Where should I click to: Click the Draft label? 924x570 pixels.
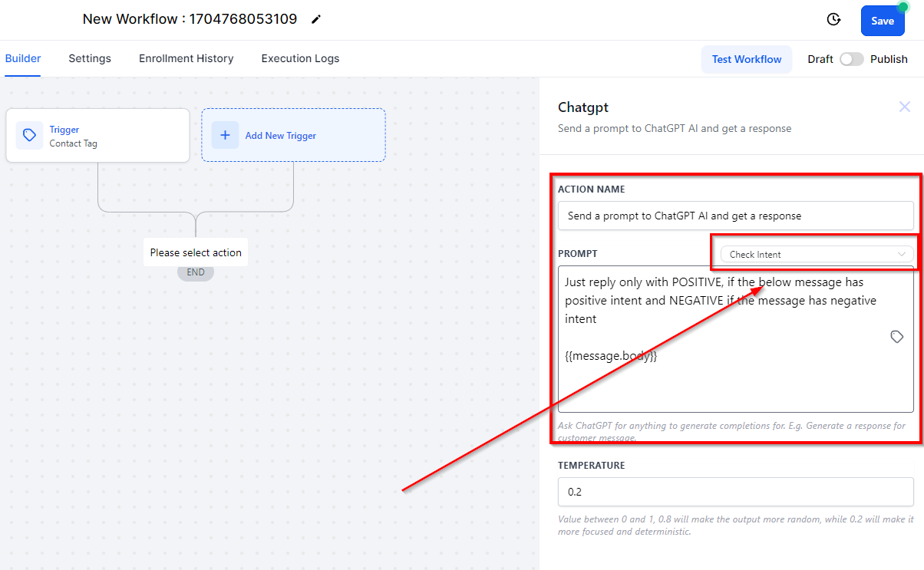pyautogui.click(x=820, y=59)
